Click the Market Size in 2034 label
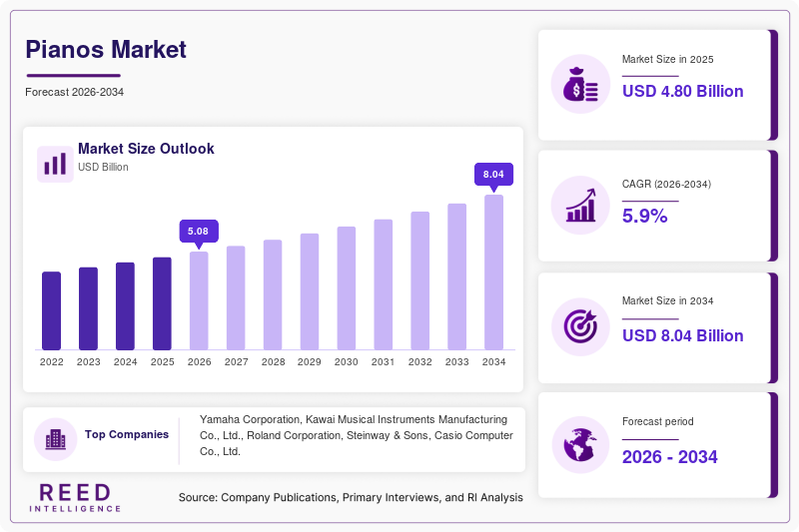This screenshot has height=532, width=799. [667, 300]
